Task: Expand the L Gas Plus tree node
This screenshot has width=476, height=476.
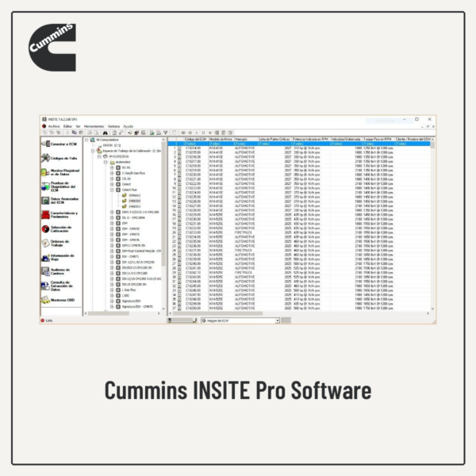Action: pyautogui.click(x=112, y=290)
